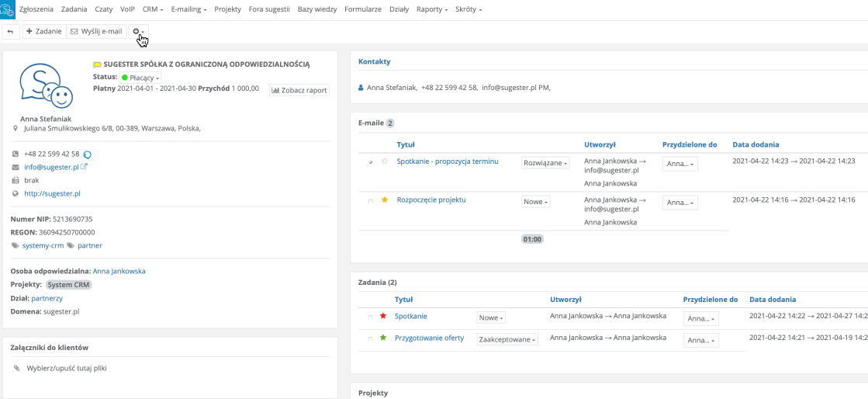Click the Zobacz raport button
This screenshot has height=399, width=868.
click(x=299, y=90)
